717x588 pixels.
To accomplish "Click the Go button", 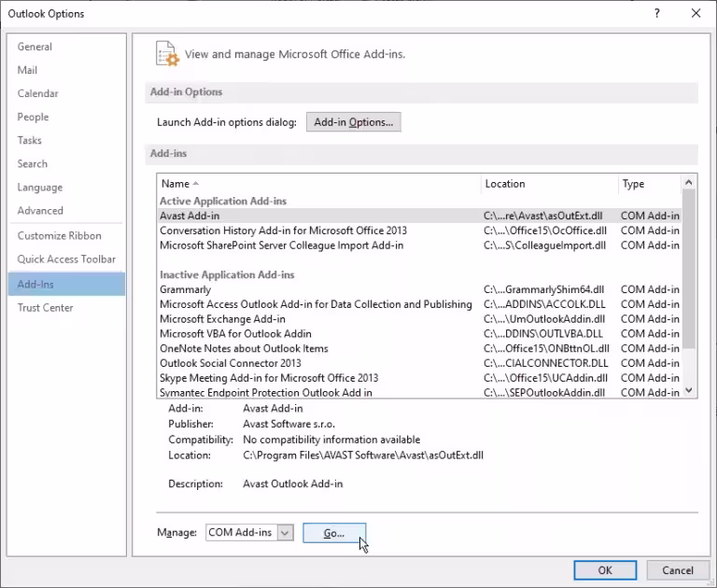I will [334, 533].
